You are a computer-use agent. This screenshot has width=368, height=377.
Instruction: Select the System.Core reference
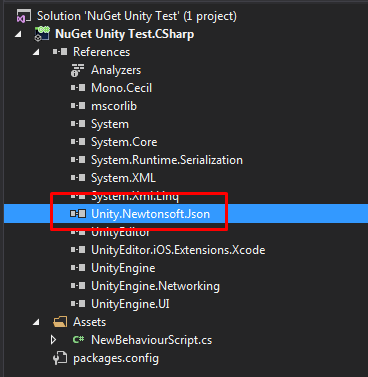click(124, 142)
